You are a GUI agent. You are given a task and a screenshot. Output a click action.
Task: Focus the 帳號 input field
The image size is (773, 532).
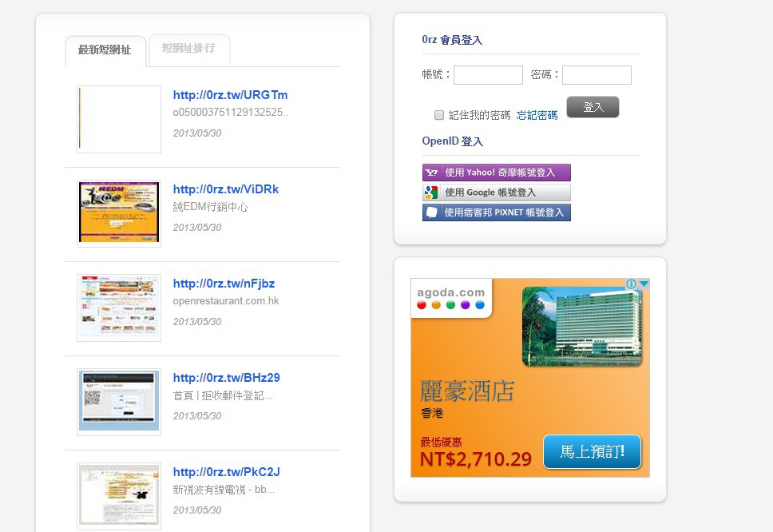pyautogui.click(x=488, y=75)
